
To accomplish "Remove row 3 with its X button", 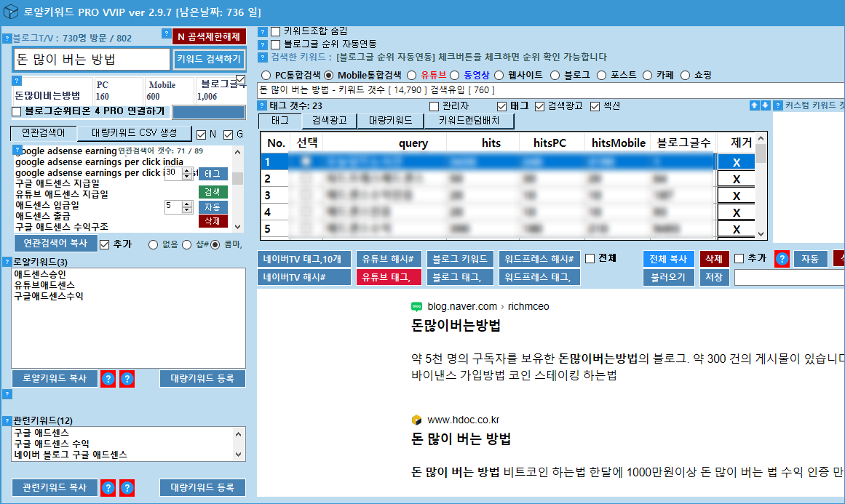I will coord(736,196).
